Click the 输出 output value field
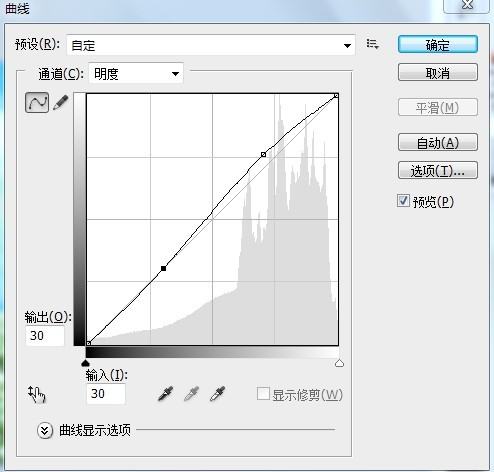 coord(45,336)
